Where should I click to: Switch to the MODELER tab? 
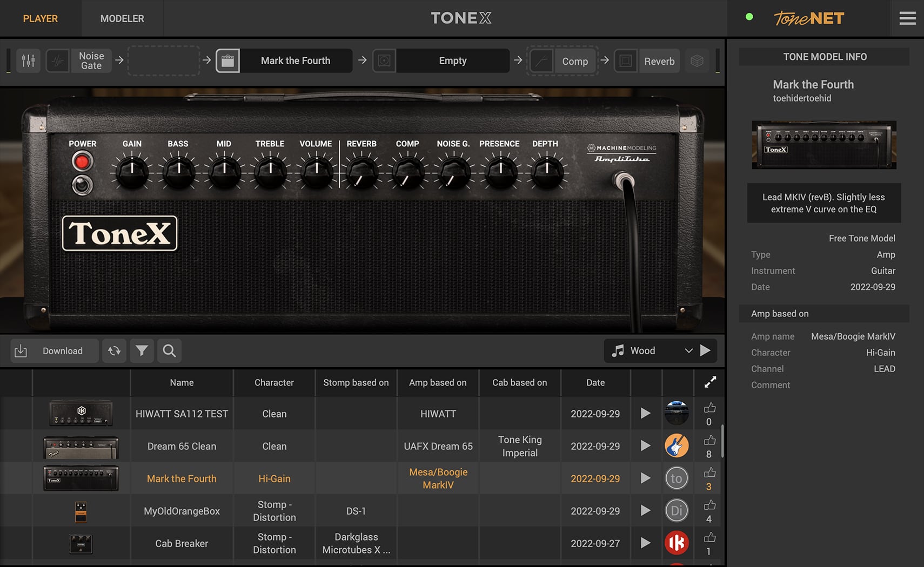pos(122,18)
